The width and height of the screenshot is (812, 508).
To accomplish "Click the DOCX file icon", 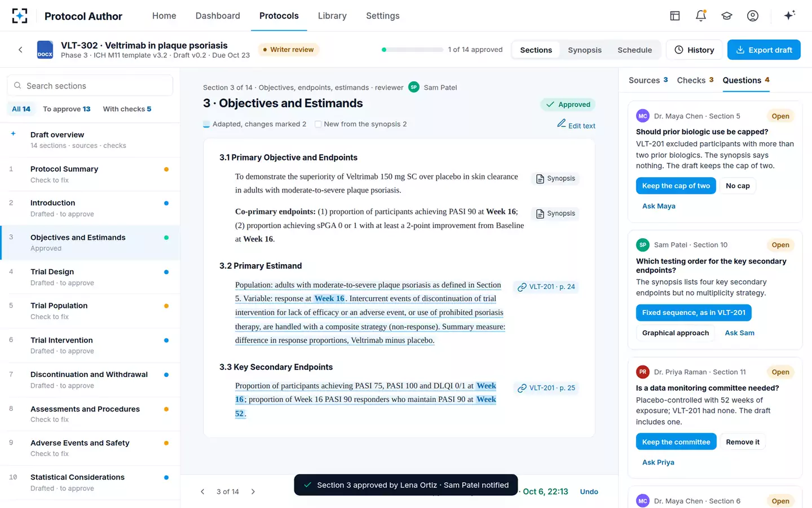I will click(45, 50).
